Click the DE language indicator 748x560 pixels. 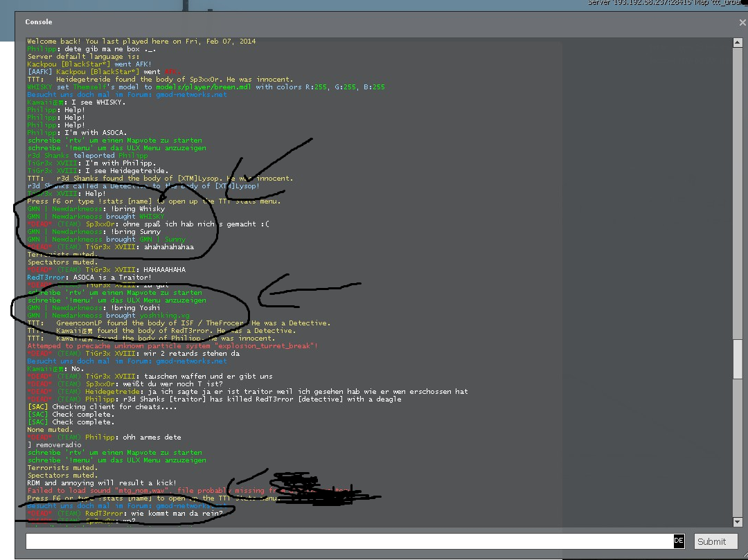[678, 541]
